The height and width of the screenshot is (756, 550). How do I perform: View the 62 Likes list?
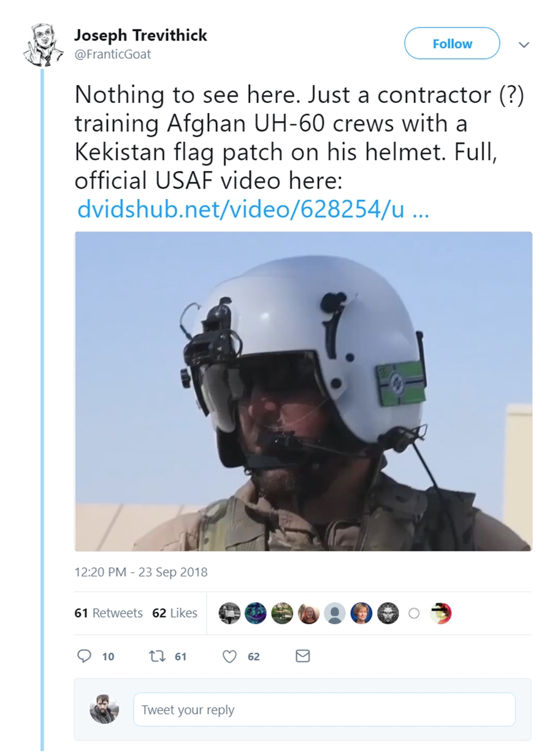point(175,613)
